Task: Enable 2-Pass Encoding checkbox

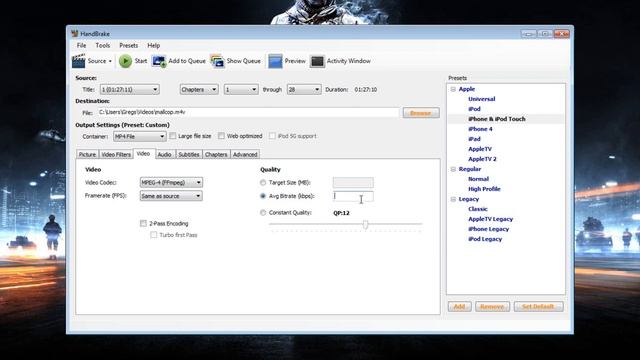Action: (x=143, y=223)
